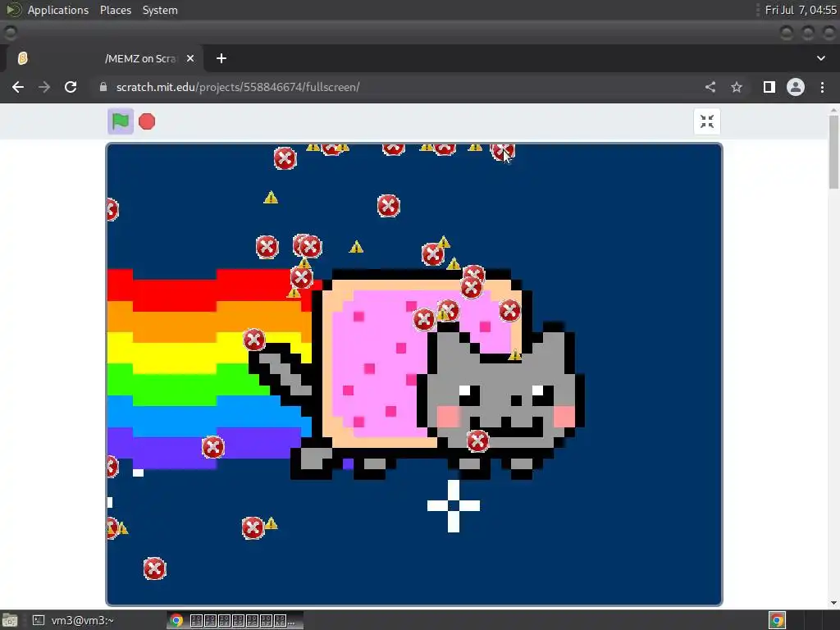Open Chrome's three-dot menu

[x=822, y=87]
